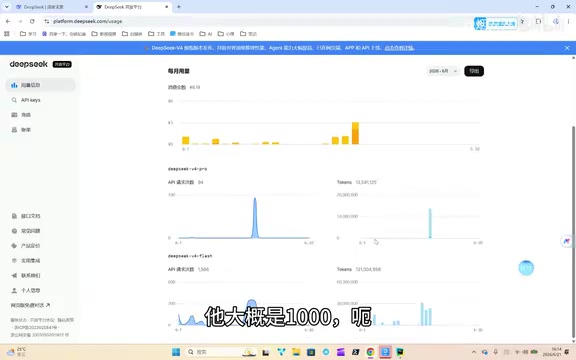The height and width of the screenshot is (360, 576).
Task: Click the megaphone contact-us icon
Action: 14,276
